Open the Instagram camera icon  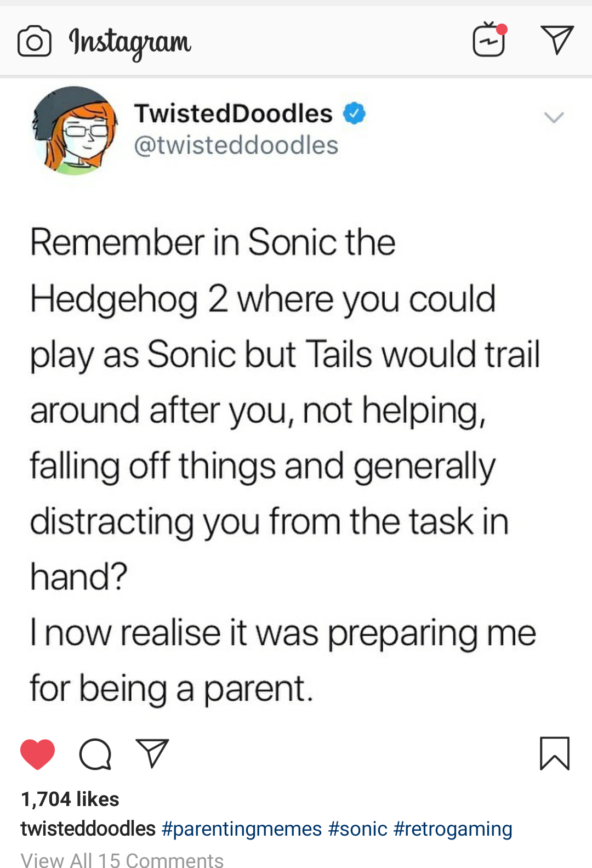coord(35,42)
